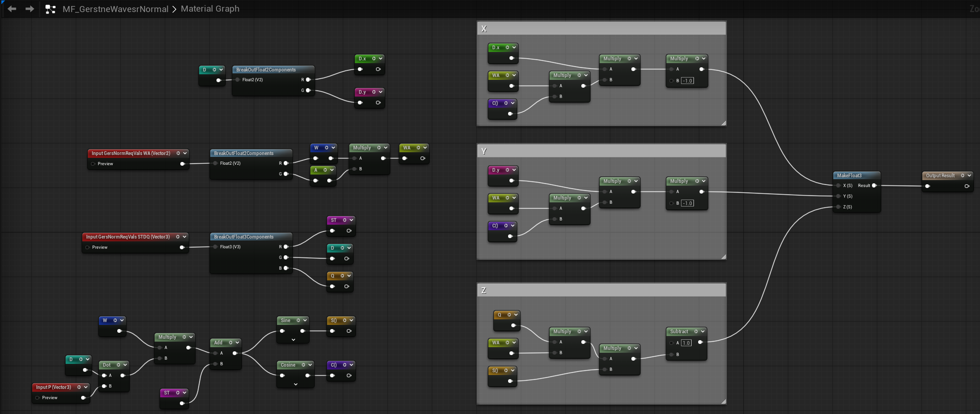This screenshot has height=414, width=980.
Task: Click the preview icon on the Cosine node
Action: [x=303, y=365]
